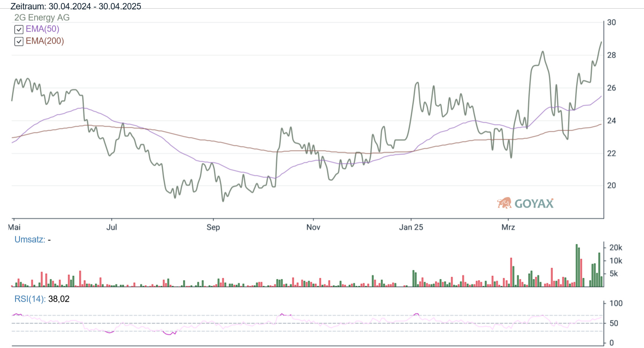Click the Umsatz label

coord(30,240)
